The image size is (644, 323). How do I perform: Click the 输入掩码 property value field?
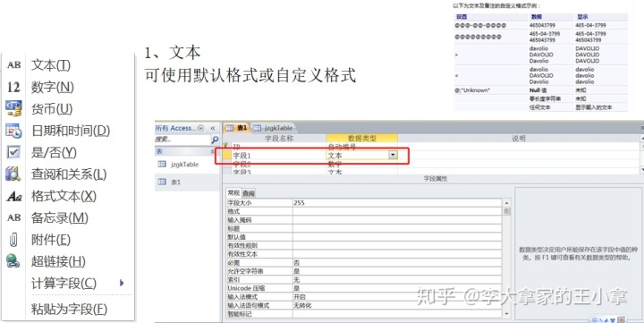pyautogui.click(x=397, y=220)
